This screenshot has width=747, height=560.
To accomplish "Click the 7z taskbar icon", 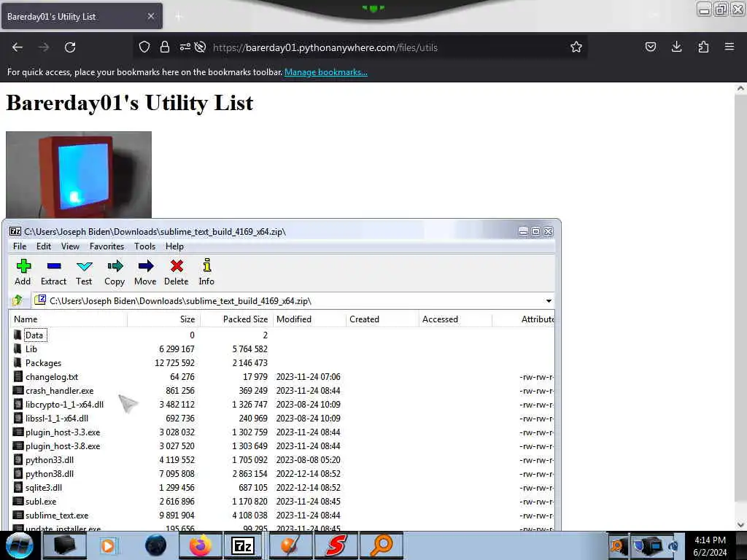I will (x=242, y=545).
